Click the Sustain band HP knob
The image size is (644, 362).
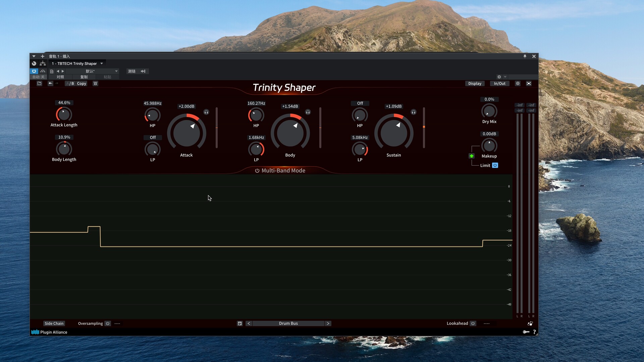360,115
